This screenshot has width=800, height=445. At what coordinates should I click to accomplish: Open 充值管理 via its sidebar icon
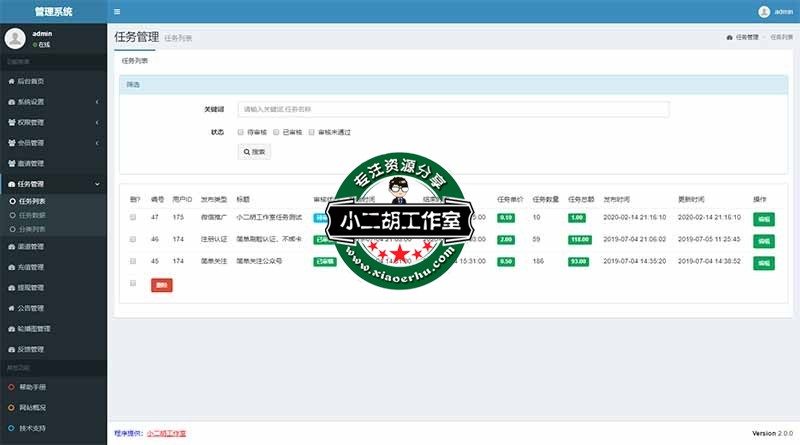coord(11,267)
